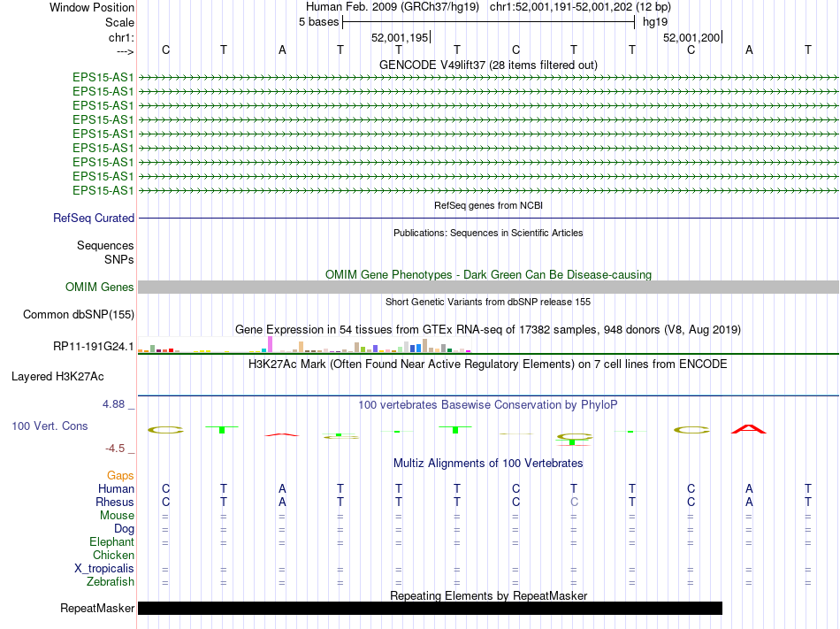Click the chr1: ruler label
The width and height of the screenshot is (840, 629).
click(x=121, y=37)
